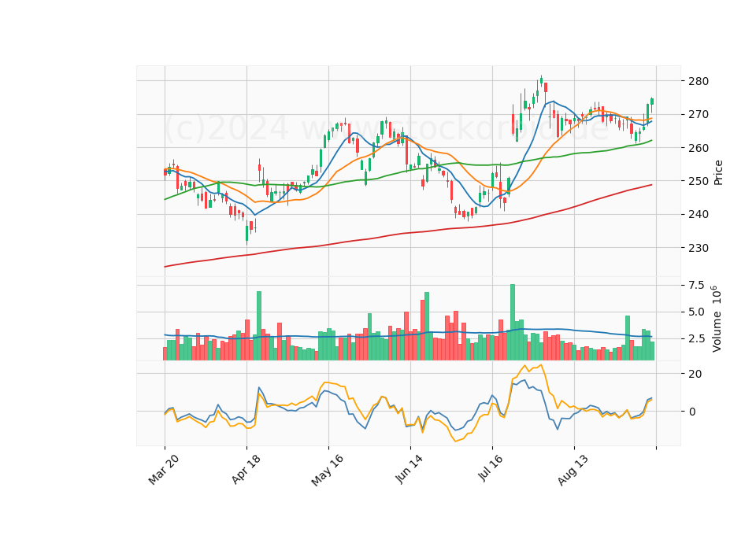Select the 260 price tick label
This screenshot has height=543, width=756.
tap(699, 148)
